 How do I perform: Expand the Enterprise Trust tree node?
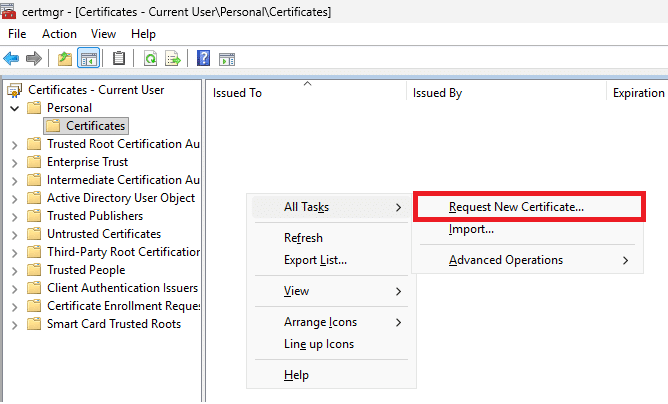(x=14, y=162)
